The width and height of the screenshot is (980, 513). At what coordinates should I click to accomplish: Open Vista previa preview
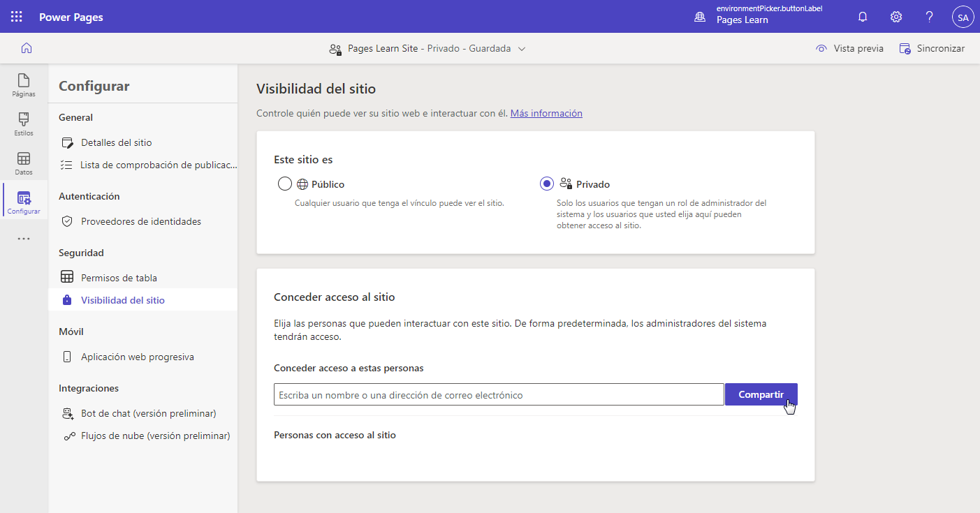849,48
